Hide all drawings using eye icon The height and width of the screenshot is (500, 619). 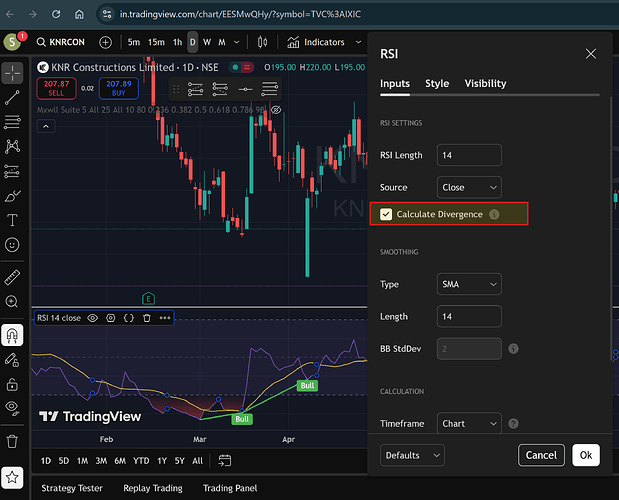(12, 408)
